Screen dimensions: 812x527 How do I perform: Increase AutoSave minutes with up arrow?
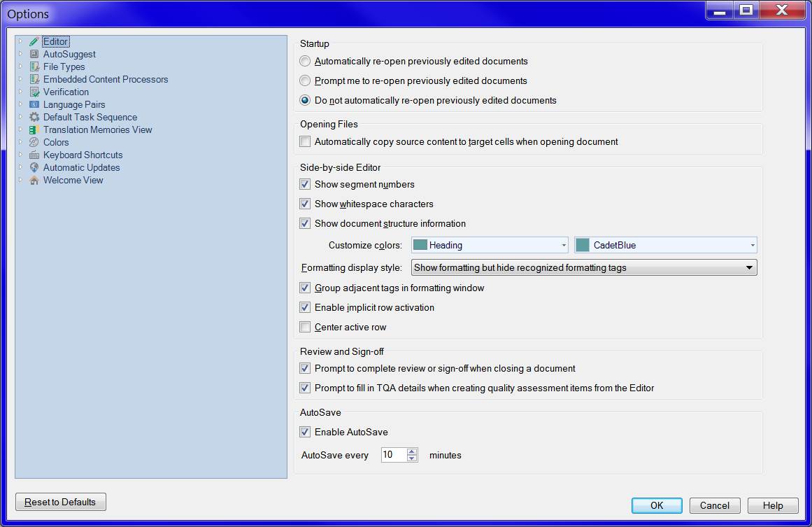coord(412,451)
